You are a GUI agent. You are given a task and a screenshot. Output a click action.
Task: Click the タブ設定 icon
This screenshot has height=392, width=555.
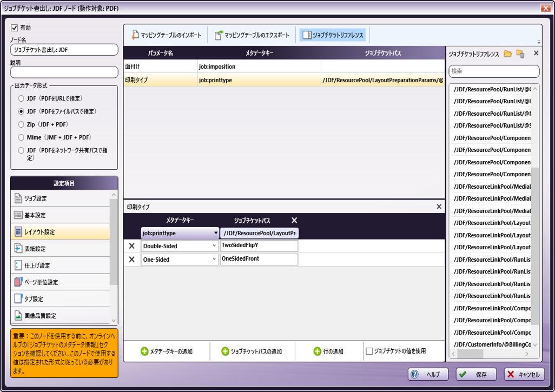click(x=18, y=298)
